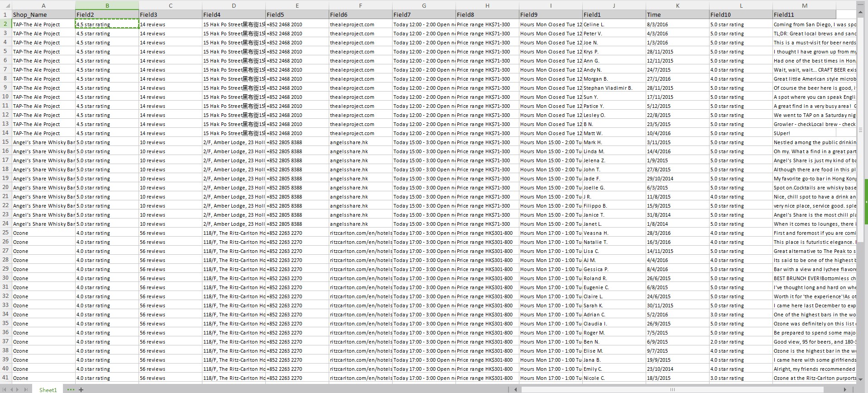This screenshot has width=868, height=393.
Task: Select the date cell 4/3/2016
Action: coord(678,34)
